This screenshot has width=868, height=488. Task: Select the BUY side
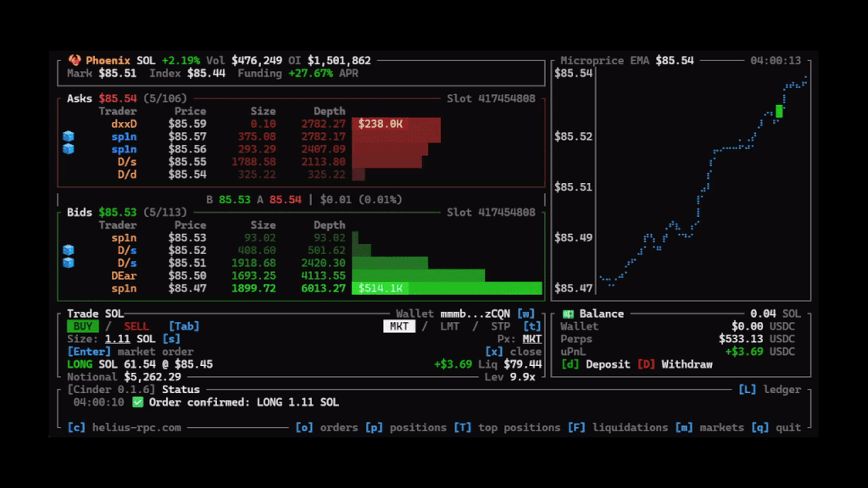(83, 326)
